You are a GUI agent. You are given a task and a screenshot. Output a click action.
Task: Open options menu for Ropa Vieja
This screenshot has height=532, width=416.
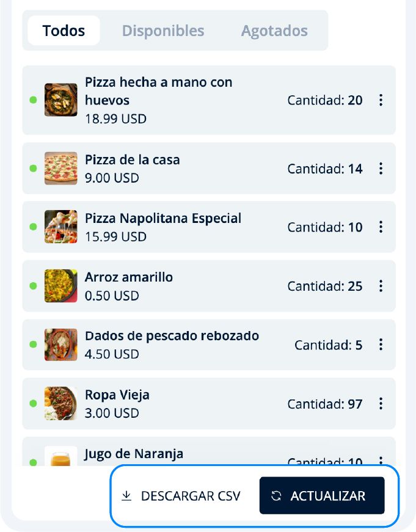tap(381, 403)
